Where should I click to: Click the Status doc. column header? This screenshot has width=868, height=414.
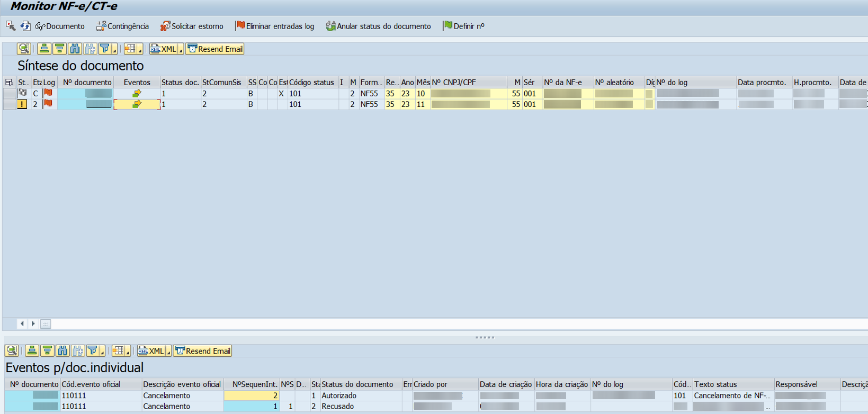(x=180, y=82)
